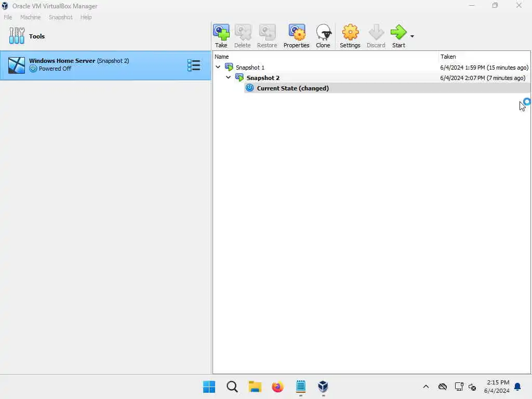Open File Explorer from taskbar
532x399 pixels.
(255, 387)
